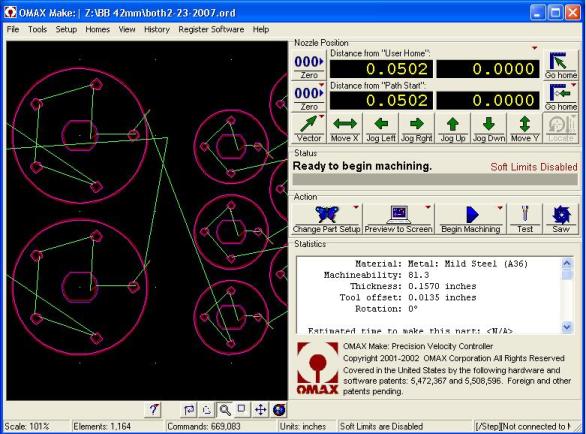Go home to User Home position

pyautogui.click(x=561, y=65)
